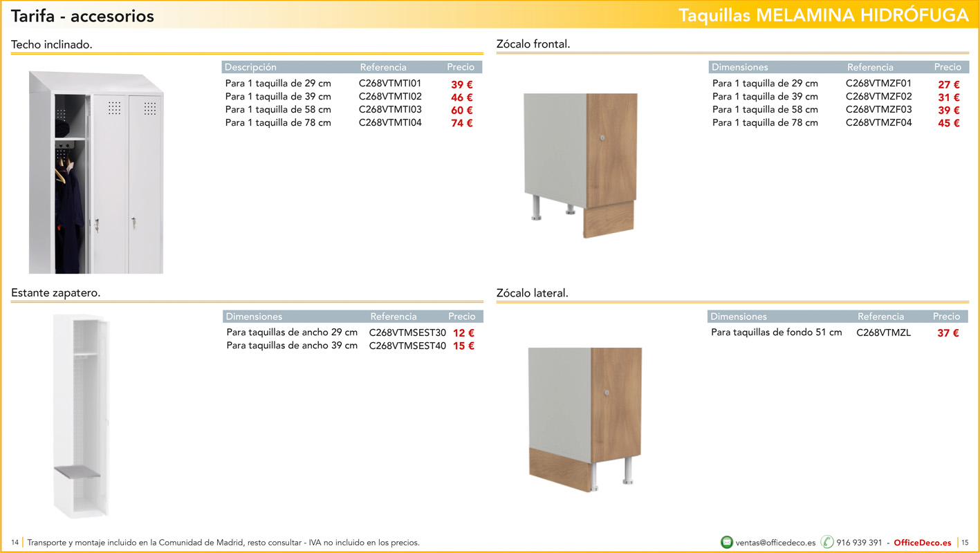Click the Referencia header in Zócalo lateral table
This screenshot has height=553, width=980.
(880, 317)
